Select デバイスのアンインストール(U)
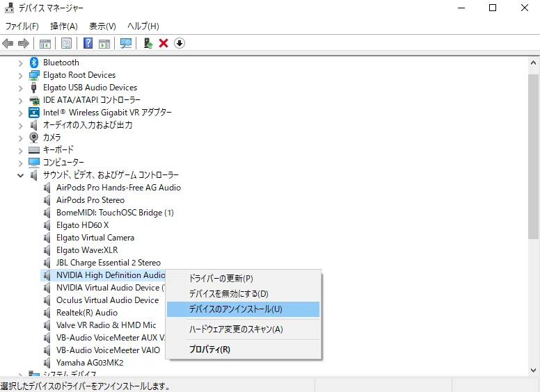Screen dimensions: 540x392 point(243,309)
